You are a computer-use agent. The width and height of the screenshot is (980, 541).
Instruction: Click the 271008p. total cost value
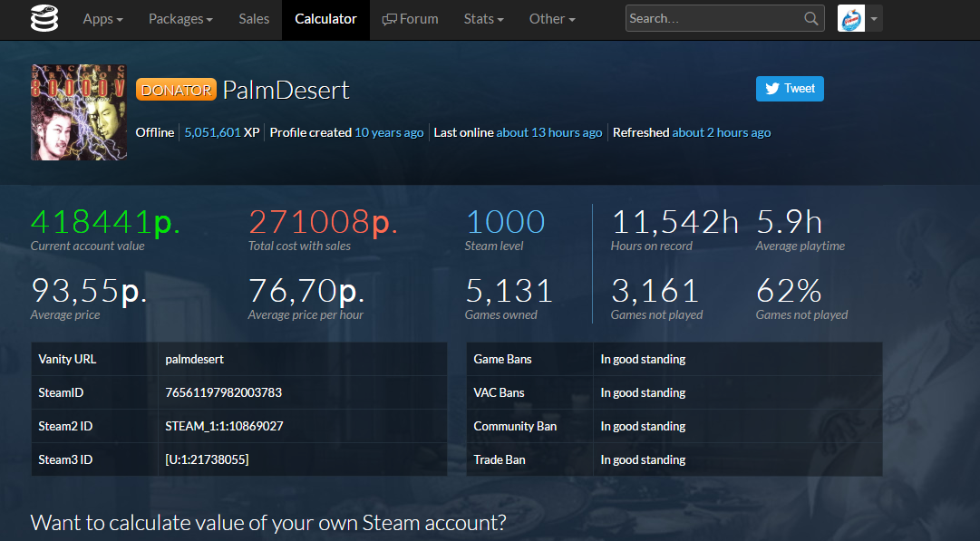(323, 222)
